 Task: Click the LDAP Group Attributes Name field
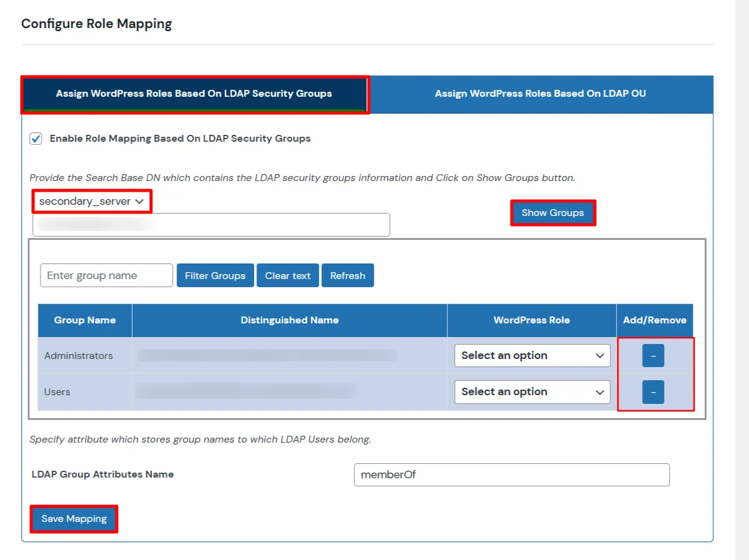tap(512, 474)
